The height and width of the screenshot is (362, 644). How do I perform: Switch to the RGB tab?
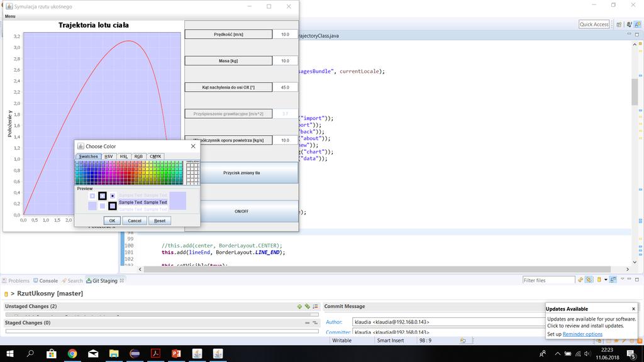tap(138, 156)
